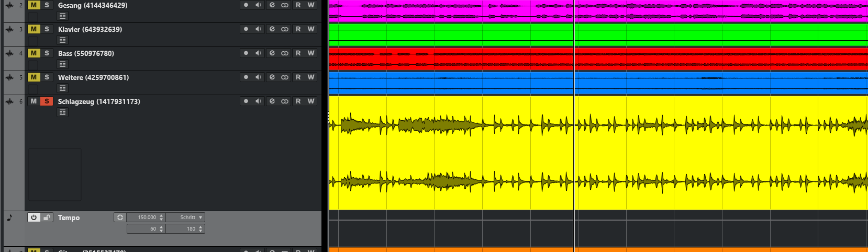Image resolution: width=868 pixels, height=252 pixels.
Task: Click freeze channel icon on Weitere track
Action: [x=285, y=77]
